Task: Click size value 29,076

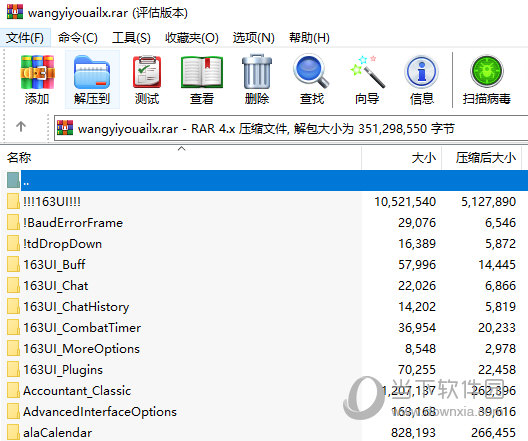Action: tap(417, 223)
